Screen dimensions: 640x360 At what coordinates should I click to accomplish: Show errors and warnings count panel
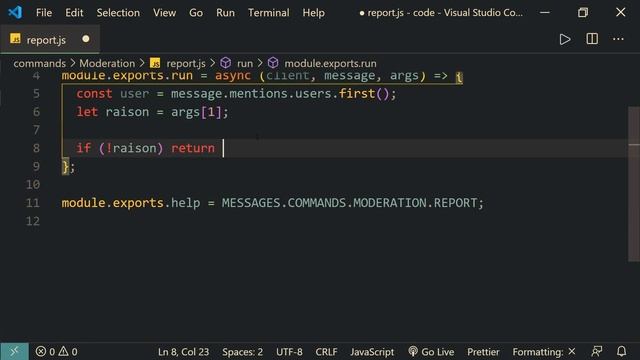point(56,351)
